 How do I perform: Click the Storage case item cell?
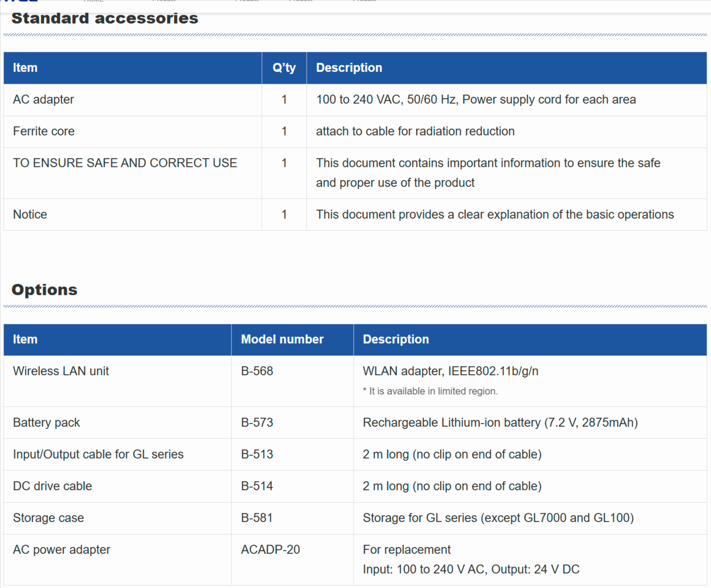(x=48, y=518)
